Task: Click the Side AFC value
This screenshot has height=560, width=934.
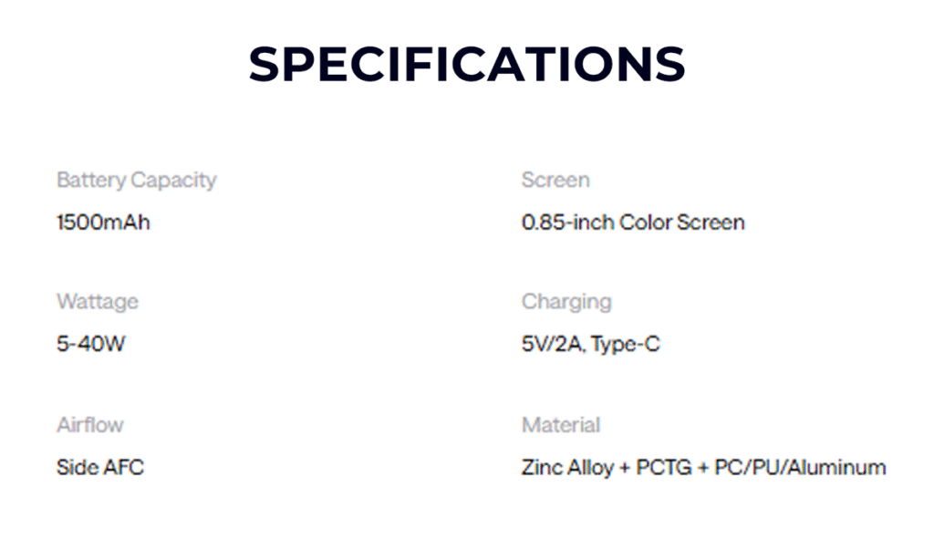Action: pos(100,467)
